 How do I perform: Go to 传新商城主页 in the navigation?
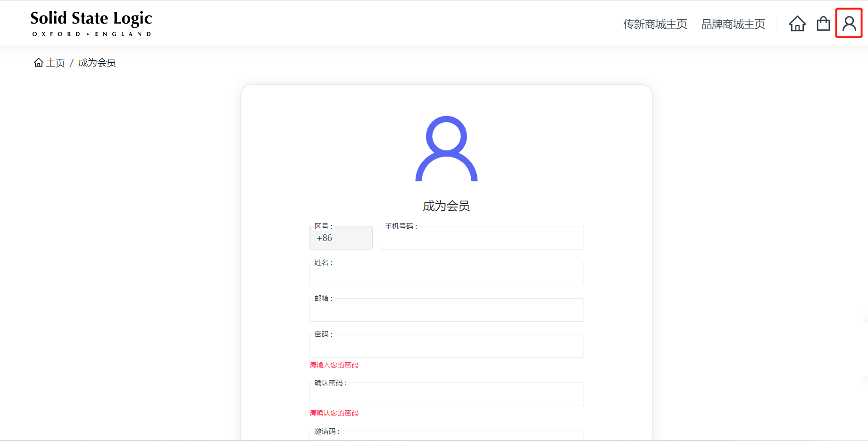[x=655, y=24]
